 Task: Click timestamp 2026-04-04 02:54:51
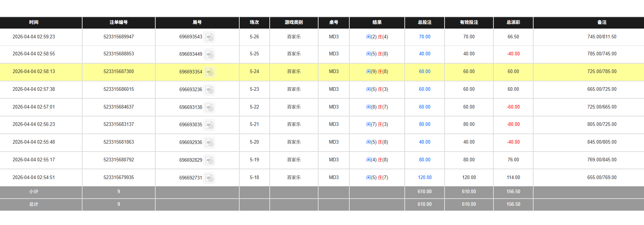[34, 178]
